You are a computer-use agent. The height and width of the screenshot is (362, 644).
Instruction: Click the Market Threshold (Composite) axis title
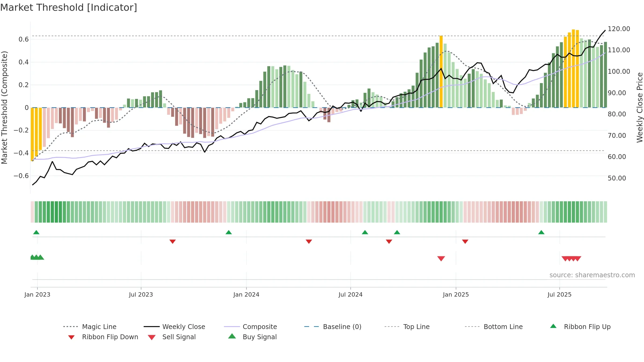(4, 107)
